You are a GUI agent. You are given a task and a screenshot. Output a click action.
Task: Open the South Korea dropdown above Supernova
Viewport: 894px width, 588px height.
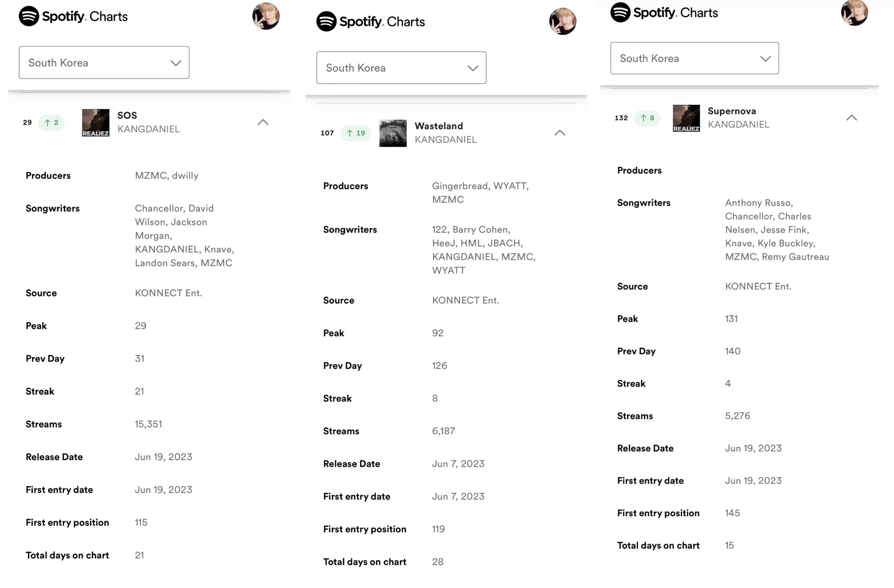pyautogui.click(x=694, y=58)
